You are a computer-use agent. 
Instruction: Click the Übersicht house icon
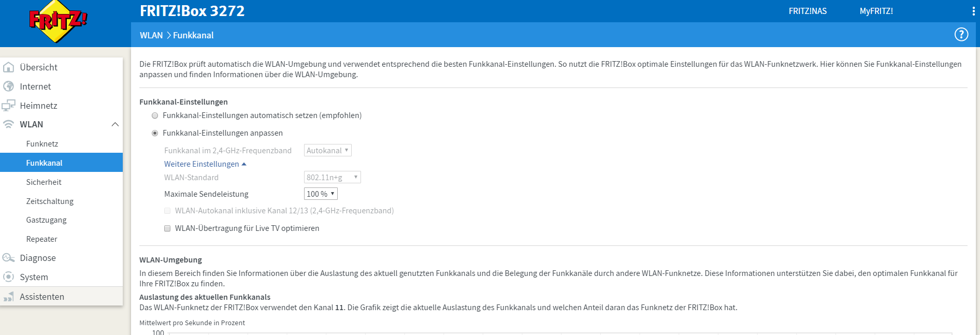click(8, 67)
